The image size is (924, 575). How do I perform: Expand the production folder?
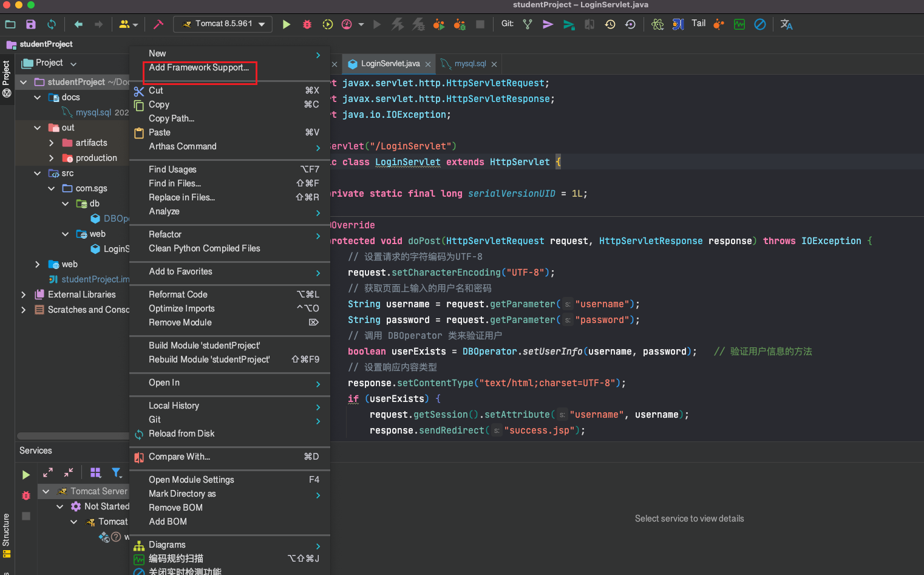pyautogui.click(x=52, y=158)
